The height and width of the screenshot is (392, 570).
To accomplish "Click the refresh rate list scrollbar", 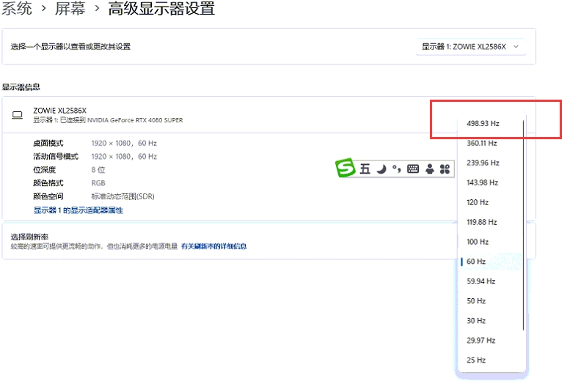I will pos(524,225).
